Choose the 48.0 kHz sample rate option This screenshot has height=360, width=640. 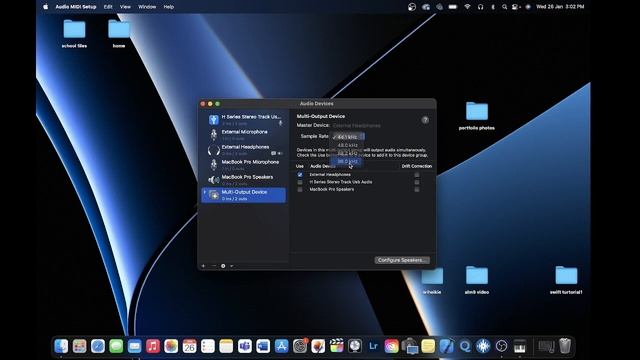tap(347, 145)
